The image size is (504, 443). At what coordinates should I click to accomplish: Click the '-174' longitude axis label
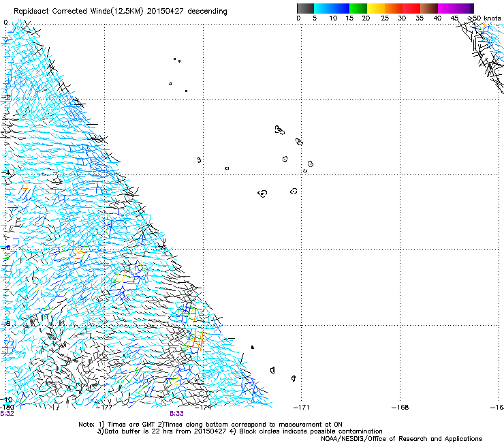[203, 408]
